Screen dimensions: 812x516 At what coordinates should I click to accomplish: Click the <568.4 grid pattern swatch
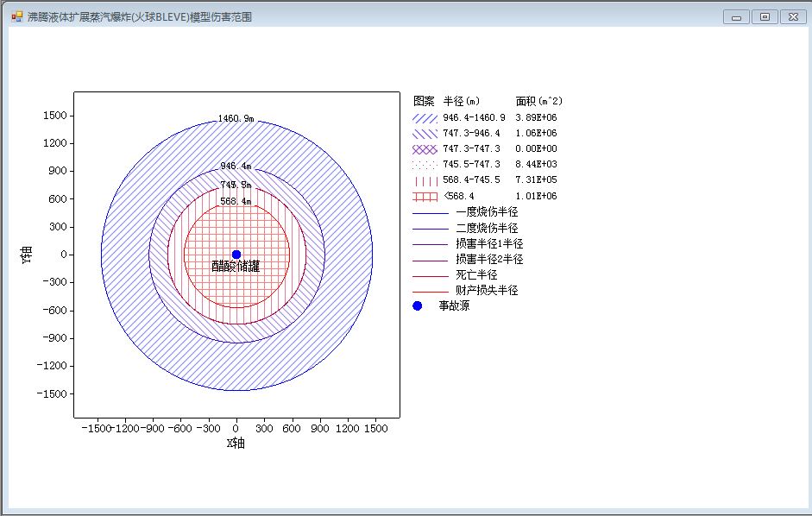pyautogui.click(x=425, y=197)
